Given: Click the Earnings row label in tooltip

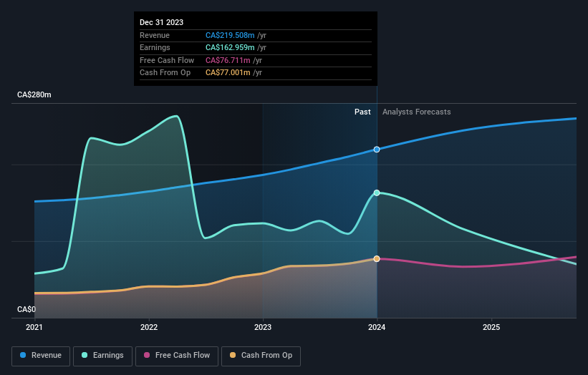Looking at the screenshot, I should 155,47.
